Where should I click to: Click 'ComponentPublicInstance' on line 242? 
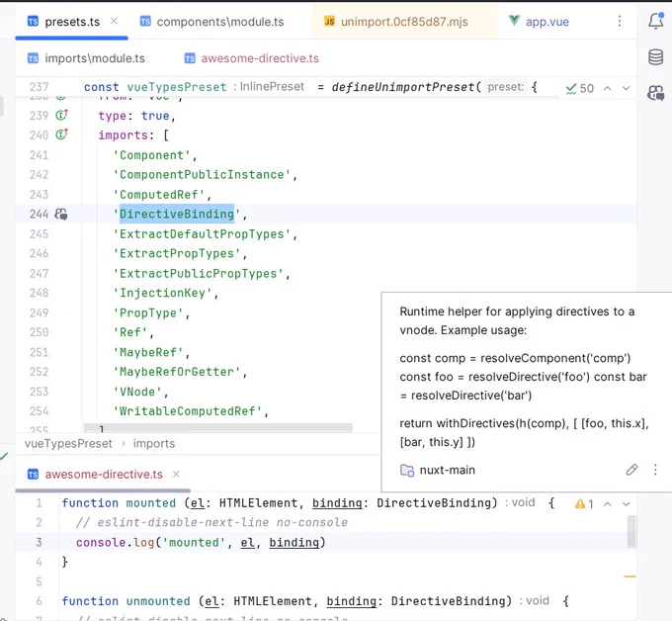[202, 175]
